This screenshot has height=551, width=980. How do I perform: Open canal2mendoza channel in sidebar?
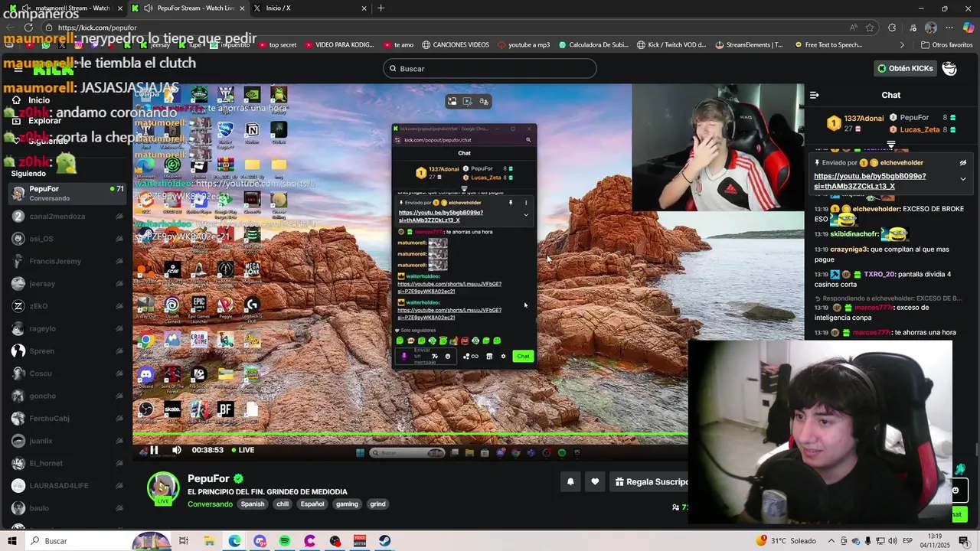(x=67, y=216)
